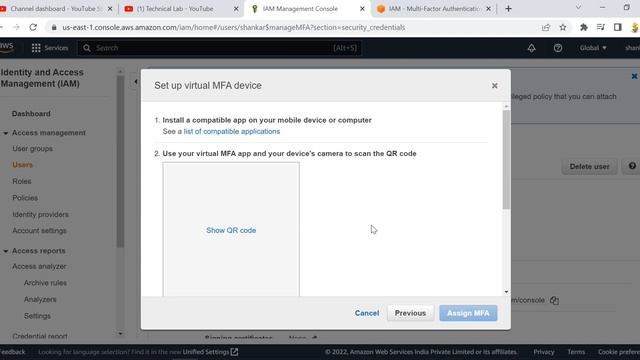Click the dialog scrollbar down arrow

tap(506, 292)
